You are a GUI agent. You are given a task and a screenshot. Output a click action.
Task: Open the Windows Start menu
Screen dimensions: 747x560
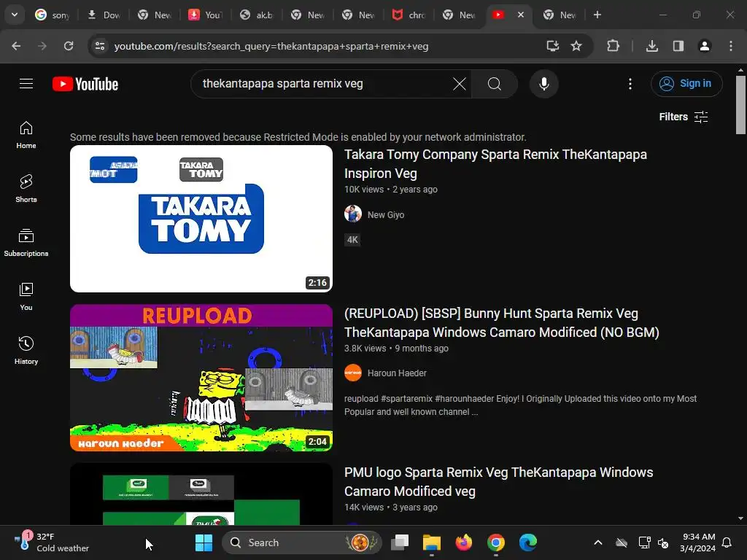point(204,542)
